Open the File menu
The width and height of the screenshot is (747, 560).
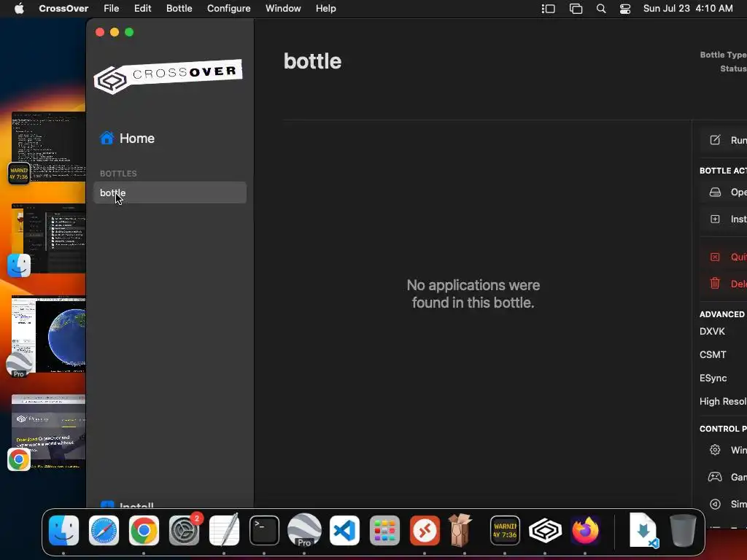coord(112,9)
